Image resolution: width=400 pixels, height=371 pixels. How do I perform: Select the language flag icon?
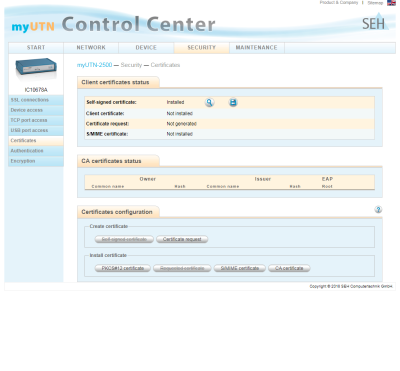coord(391,3)
